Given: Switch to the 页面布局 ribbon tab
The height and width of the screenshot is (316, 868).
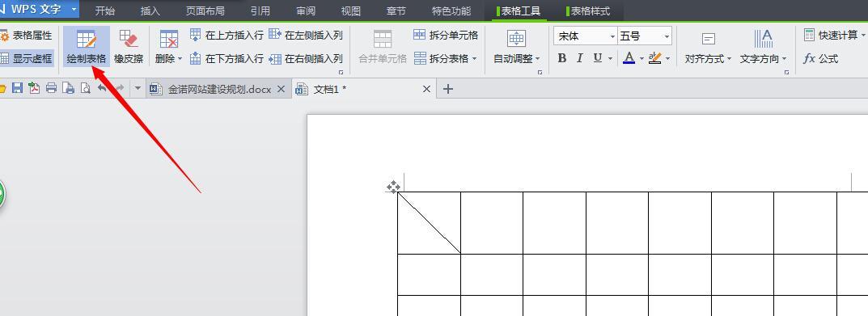Looking at the screenshot, I should pyautogui.click(x=205, y=11).
